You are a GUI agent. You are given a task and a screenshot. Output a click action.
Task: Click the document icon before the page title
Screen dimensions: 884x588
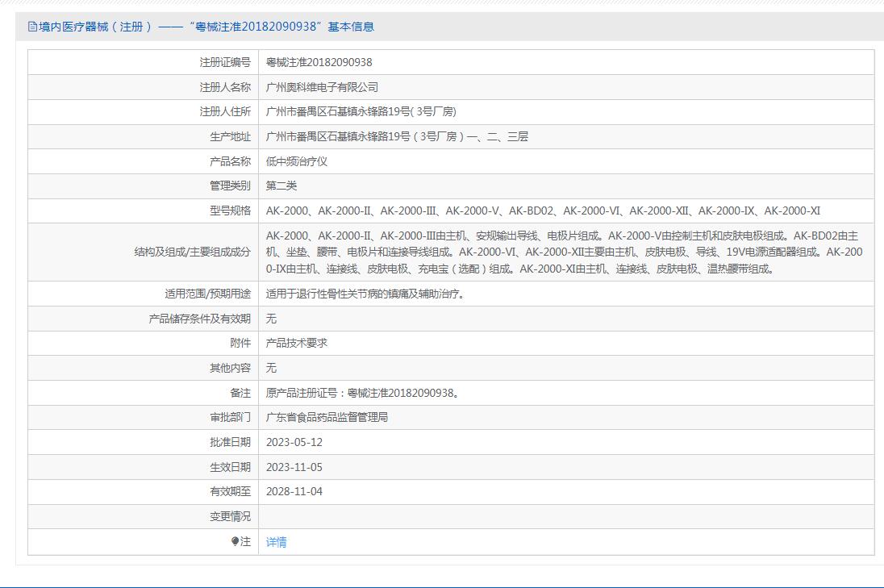tap(32, 27)
